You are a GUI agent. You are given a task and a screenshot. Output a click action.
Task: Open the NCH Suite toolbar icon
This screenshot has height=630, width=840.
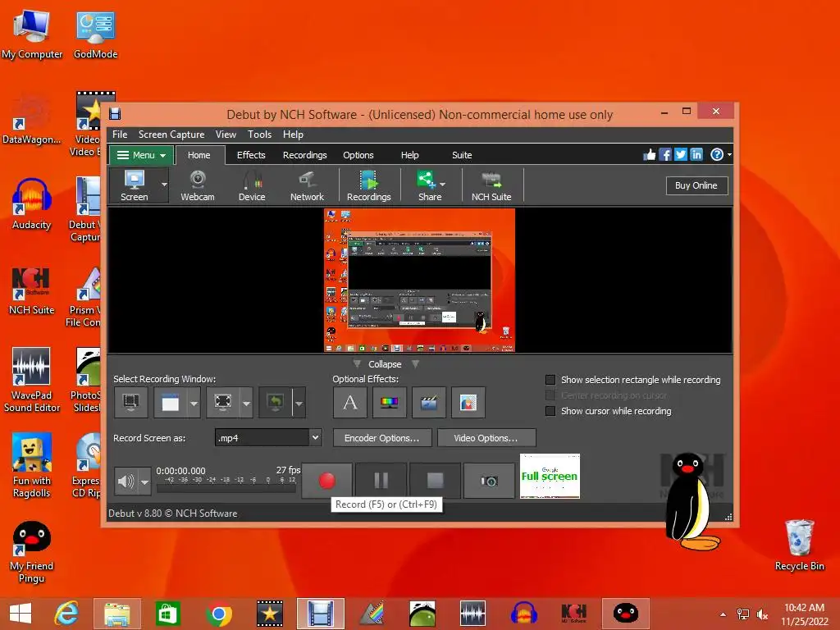coord(491,185)
